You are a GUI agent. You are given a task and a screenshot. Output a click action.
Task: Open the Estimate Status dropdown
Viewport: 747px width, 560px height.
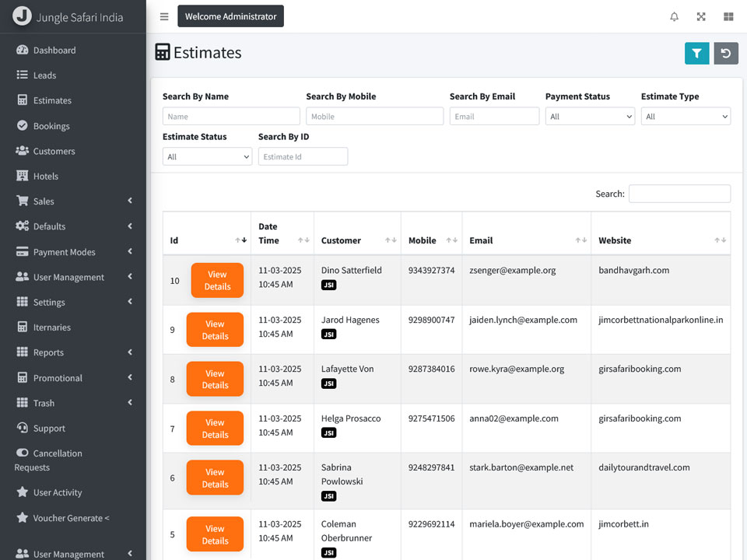click(207, 156)
